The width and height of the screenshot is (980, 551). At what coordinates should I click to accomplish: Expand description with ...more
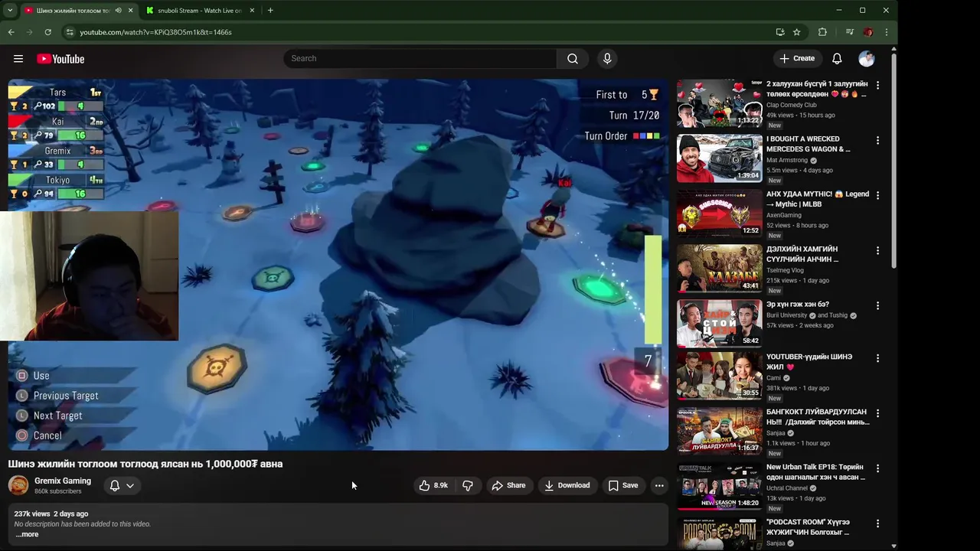coord(27,534)
